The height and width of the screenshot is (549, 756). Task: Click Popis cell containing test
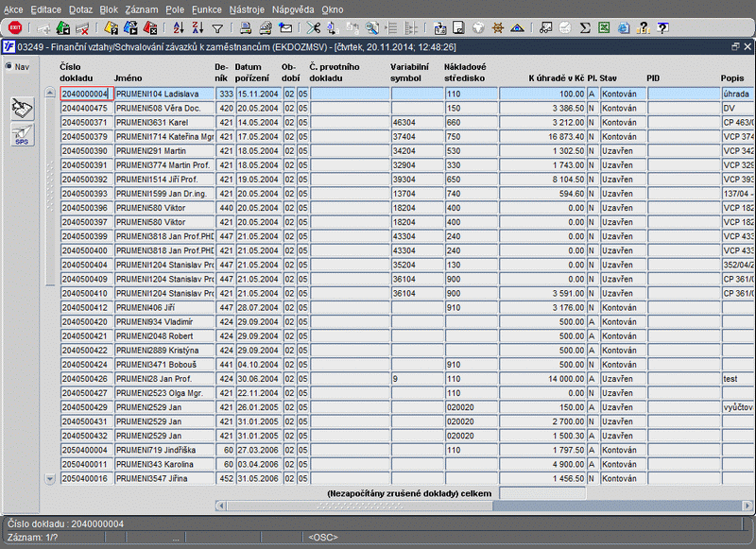(x=738, y=379)
